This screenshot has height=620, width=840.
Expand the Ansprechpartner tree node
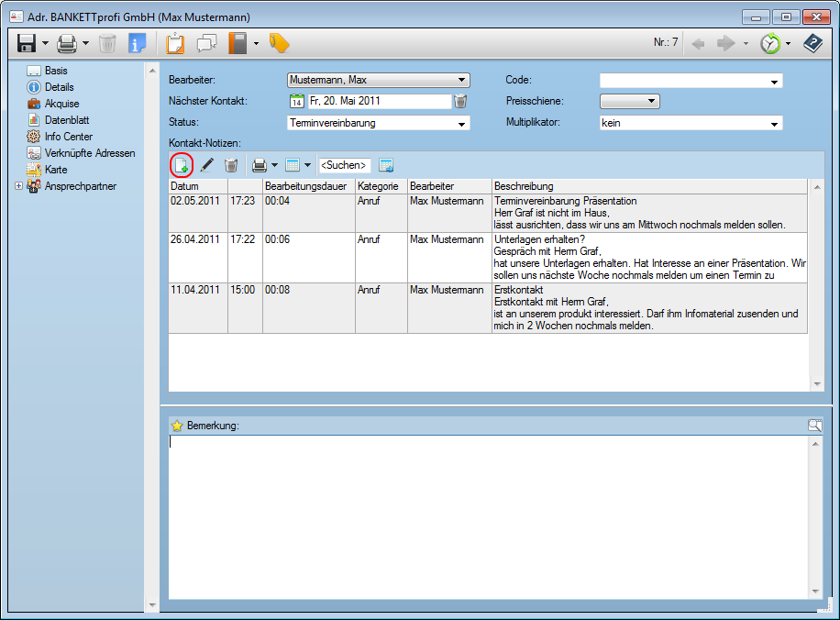click(x=19, y=186)
